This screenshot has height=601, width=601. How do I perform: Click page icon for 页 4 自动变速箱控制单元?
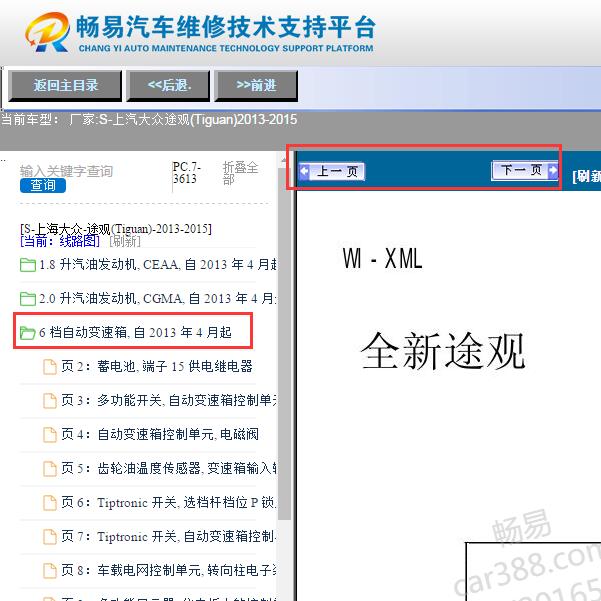50,435
